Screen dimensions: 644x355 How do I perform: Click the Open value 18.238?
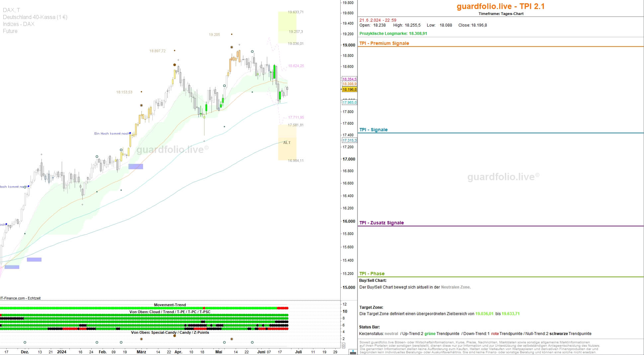coord(379,25)
